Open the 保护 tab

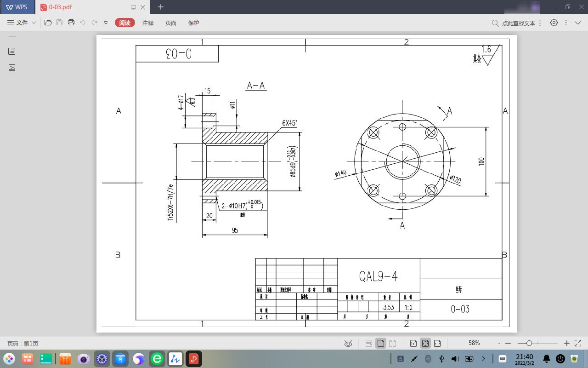[x=194, y=23]
